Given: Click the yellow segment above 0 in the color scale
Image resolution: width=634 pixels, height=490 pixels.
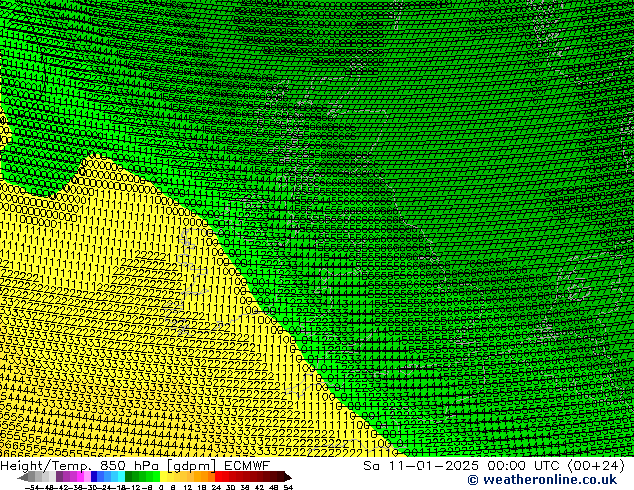Looking at the screenshot, I should [x=163, y=476].
